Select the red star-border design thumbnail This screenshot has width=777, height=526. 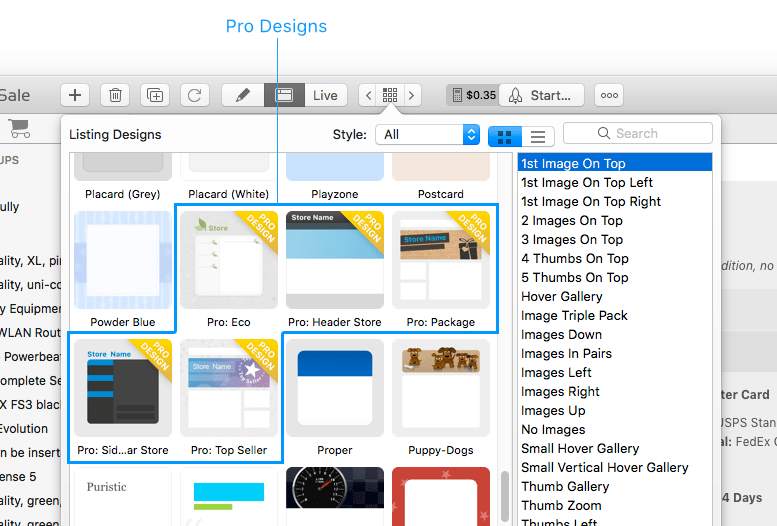(441, 496)
